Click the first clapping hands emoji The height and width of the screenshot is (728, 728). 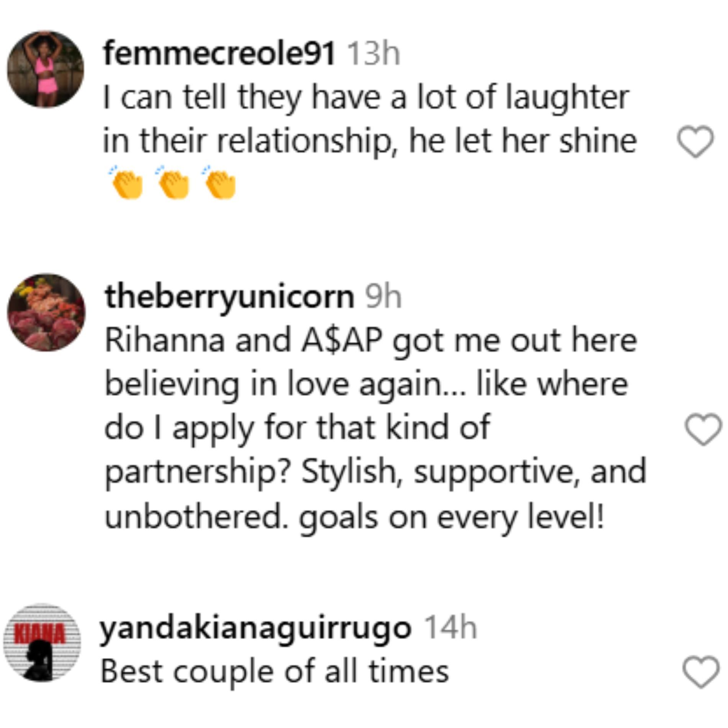127,183
